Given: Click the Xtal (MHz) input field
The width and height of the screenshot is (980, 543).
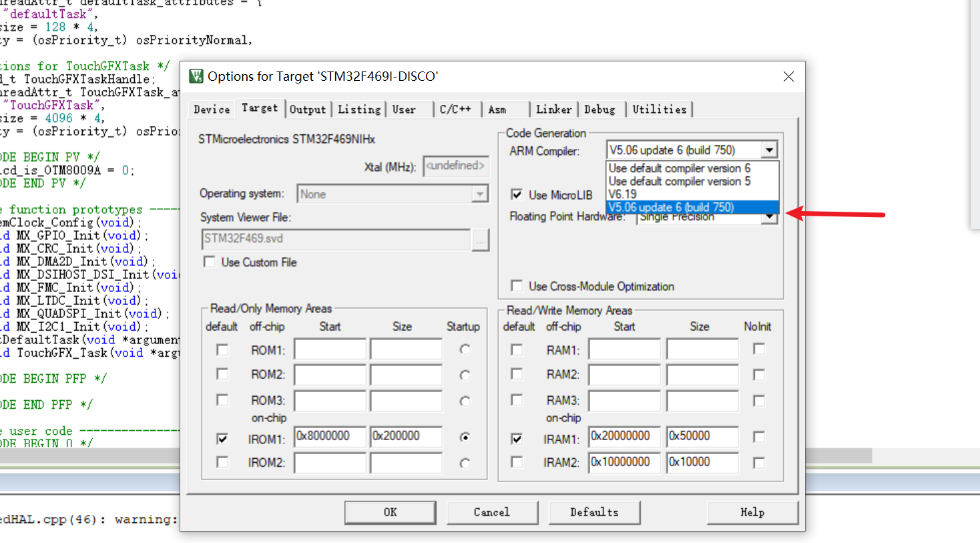Looking at the screenshot, I should pos(455,166).
